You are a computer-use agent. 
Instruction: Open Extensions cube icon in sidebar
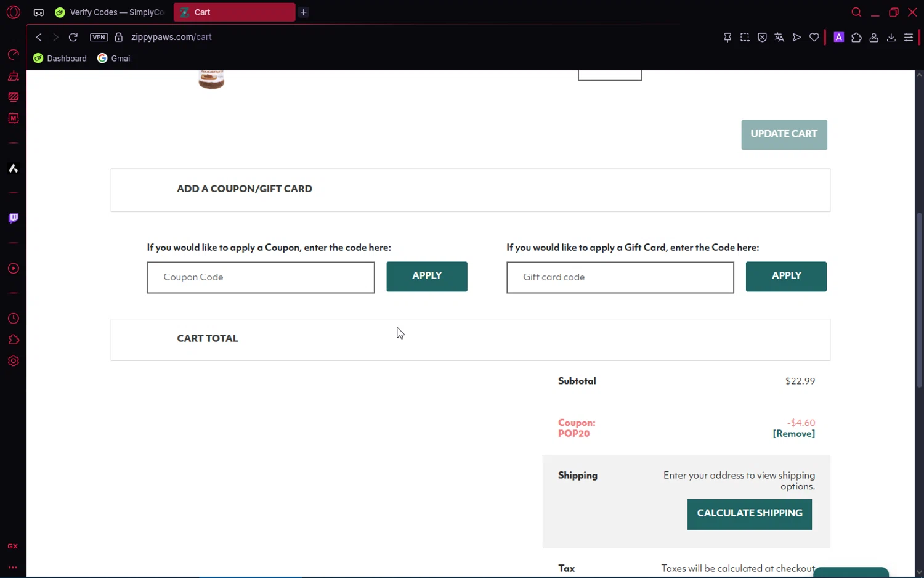click(13, 340)
